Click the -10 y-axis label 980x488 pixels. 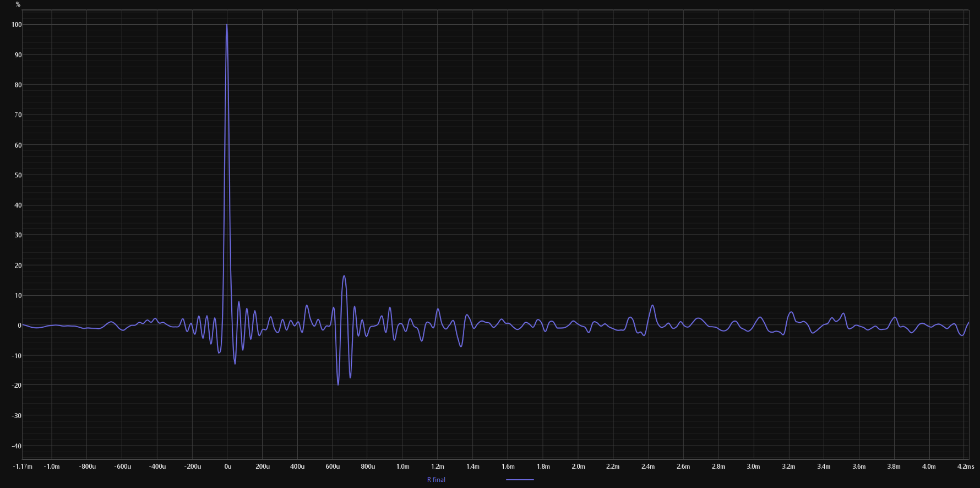tap(17, 356)
